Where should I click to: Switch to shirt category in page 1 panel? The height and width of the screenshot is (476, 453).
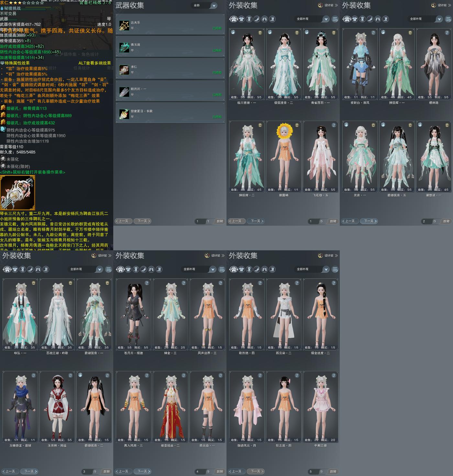tap(241, 19)
